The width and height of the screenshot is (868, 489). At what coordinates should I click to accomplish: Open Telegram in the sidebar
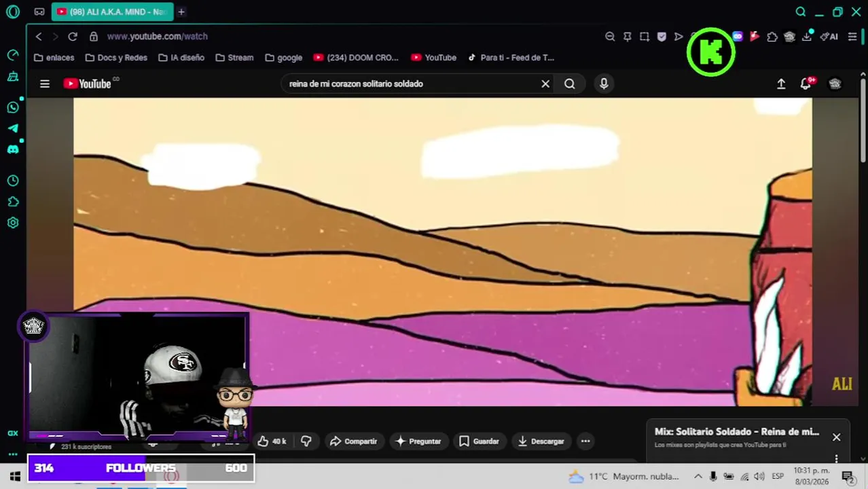[x=13, y=128]
